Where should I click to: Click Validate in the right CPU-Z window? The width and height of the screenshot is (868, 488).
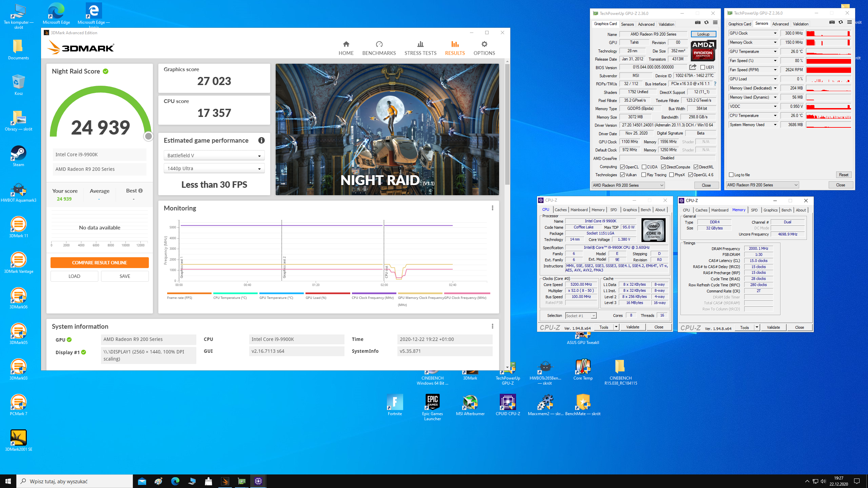(x=773, y=327)
